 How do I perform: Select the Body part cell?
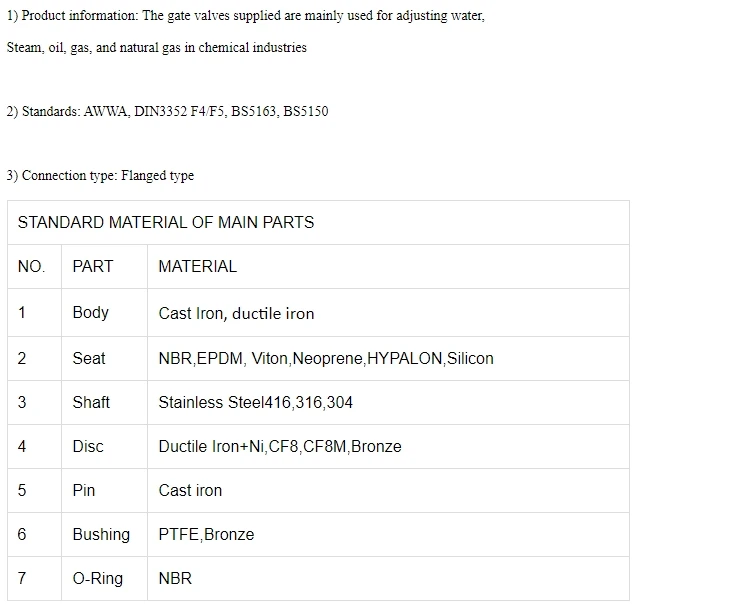(104, 313)
